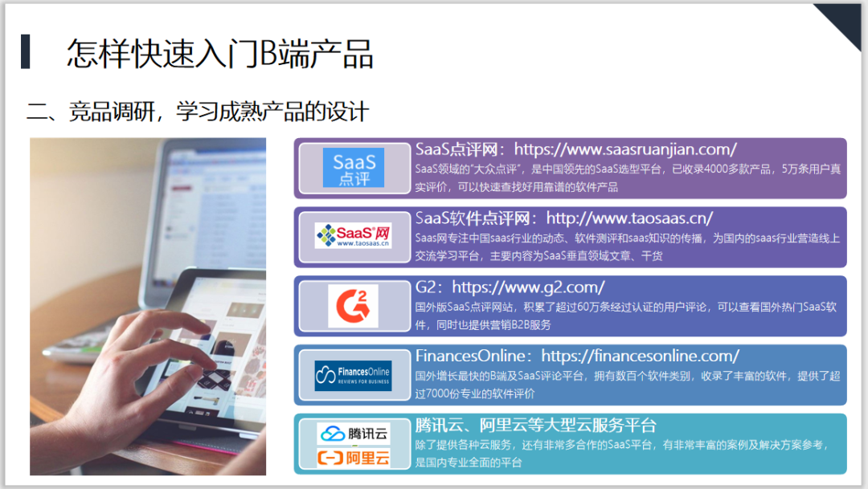
Task: Open the taosaas.cn link
Action: [x=629, y=218]
